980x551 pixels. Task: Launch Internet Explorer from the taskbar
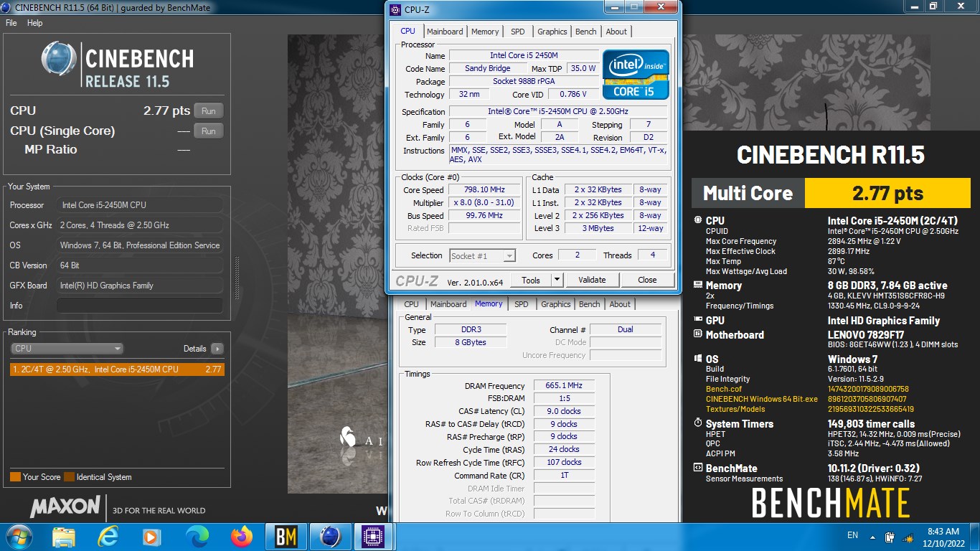point(108,536)
